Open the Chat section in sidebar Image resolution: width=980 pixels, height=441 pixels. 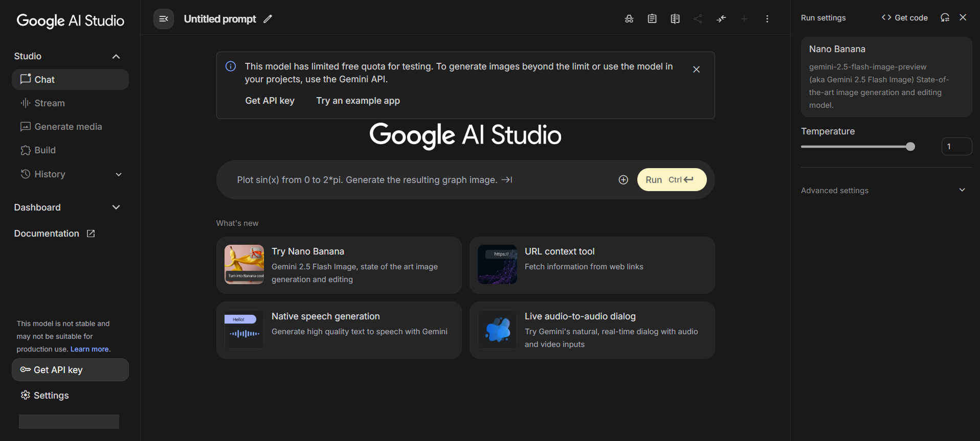[70, 80]
